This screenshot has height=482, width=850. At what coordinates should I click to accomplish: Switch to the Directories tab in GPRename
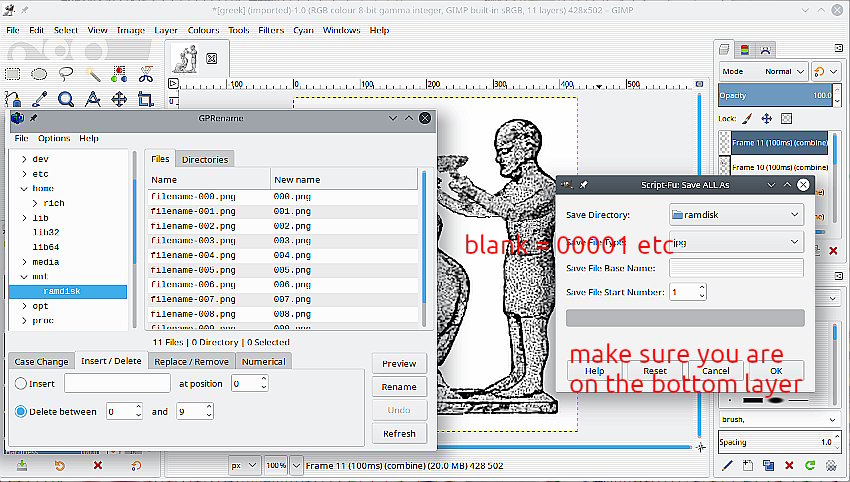click(205, 159)
